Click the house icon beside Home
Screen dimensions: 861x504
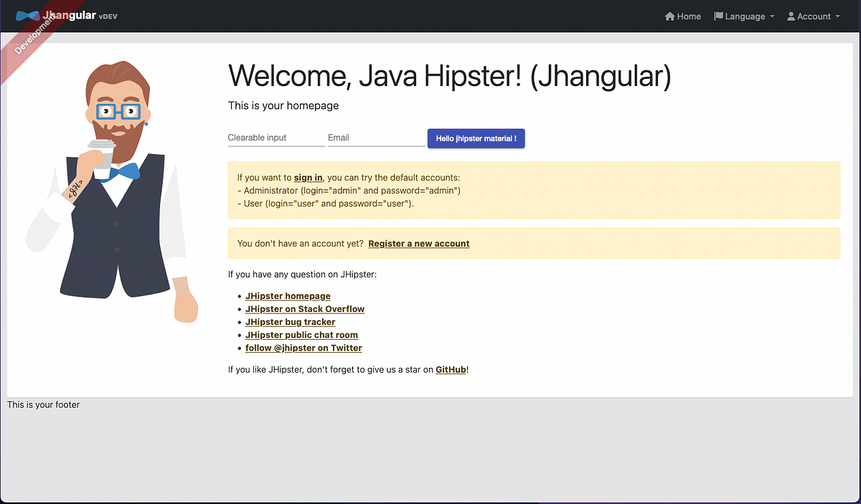670,16
